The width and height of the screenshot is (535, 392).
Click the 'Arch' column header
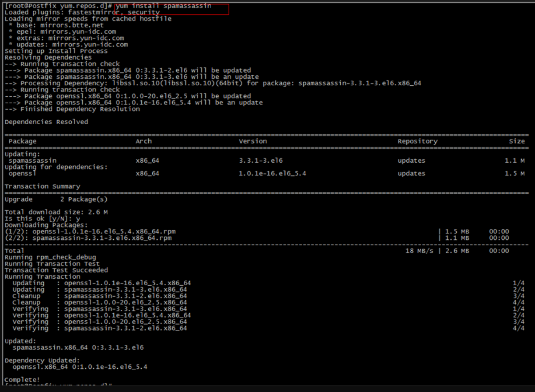tap(144, 141)
